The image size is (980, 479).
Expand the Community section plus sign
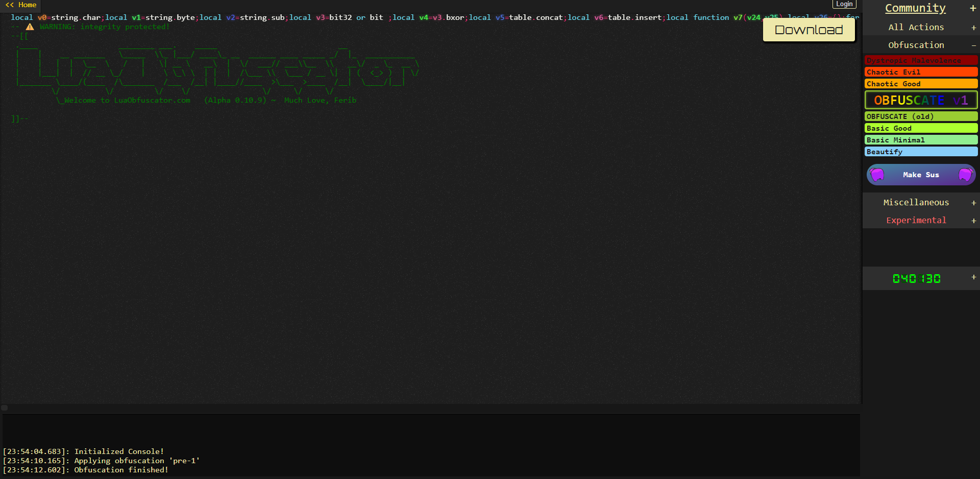click(973, 9)
